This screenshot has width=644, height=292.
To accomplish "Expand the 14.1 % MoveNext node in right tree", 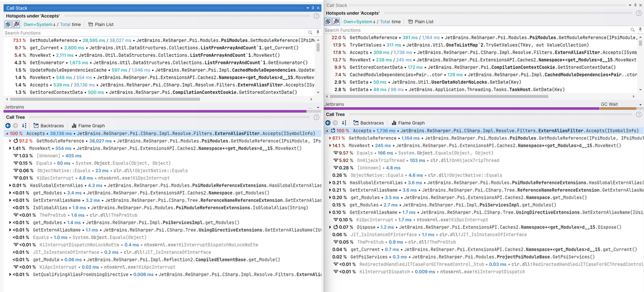I will pos(329,145).
